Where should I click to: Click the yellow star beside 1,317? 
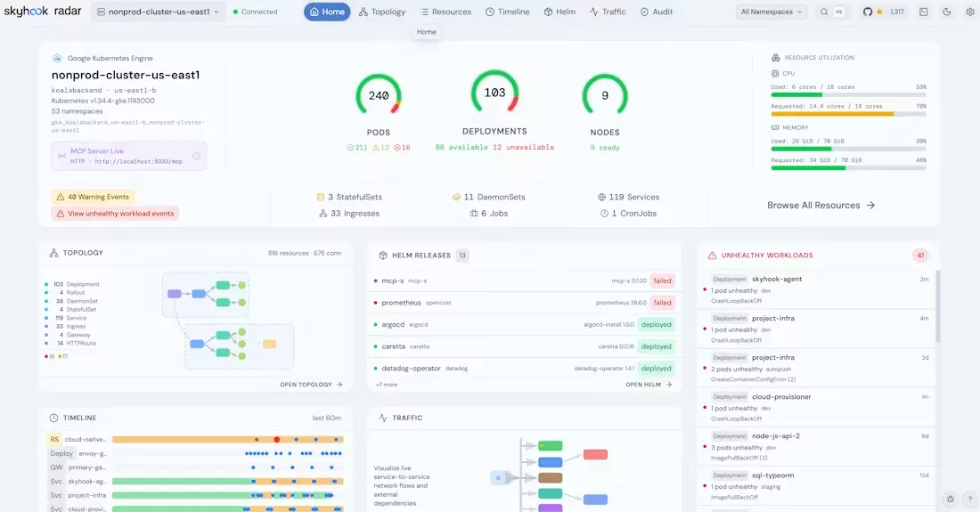click(x=879, y=12)
